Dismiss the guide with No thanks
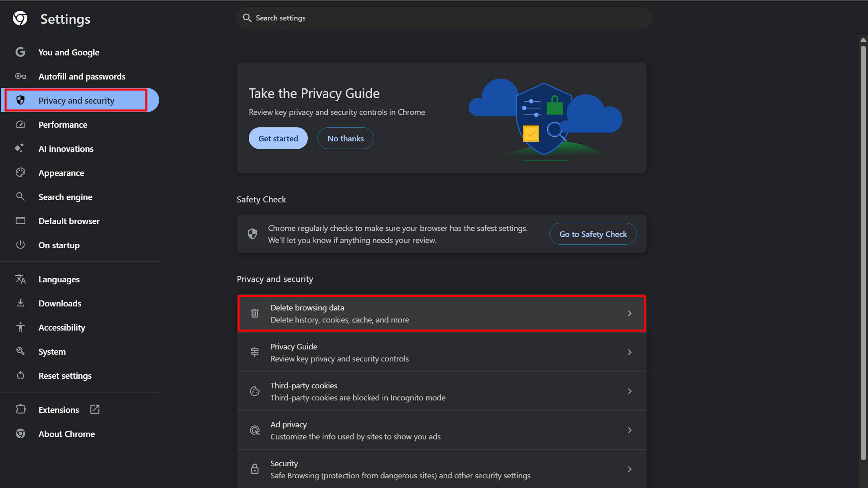 point(346,138)
